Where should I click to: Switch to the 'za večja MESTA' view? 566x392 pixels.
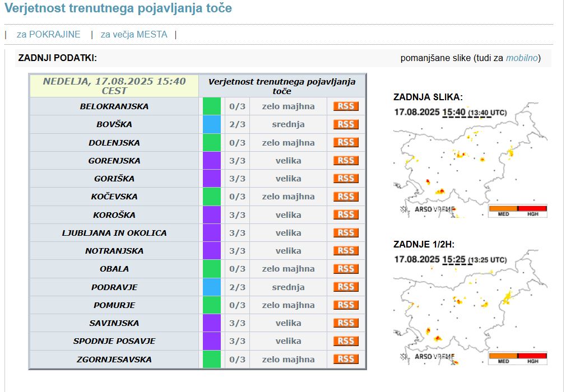[x=134, y=34]
